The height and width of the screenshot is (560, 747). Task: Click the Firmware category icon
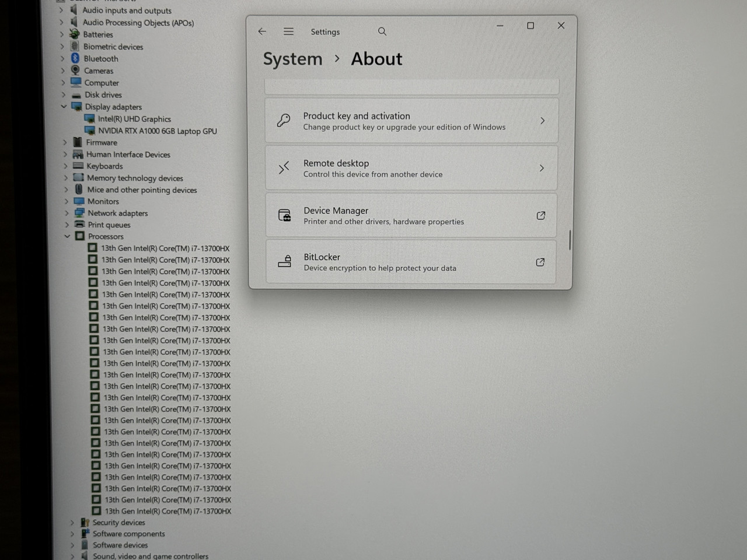point(78,142)
